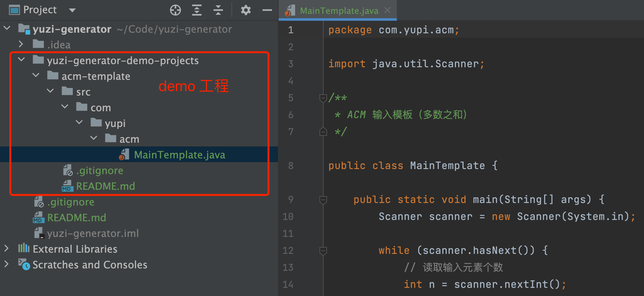Image resolution: width=644 pixels, height=296 pixels.
Task: Fold the while loop at line 12
Action: pyautogui.click(x=323, y=251)
